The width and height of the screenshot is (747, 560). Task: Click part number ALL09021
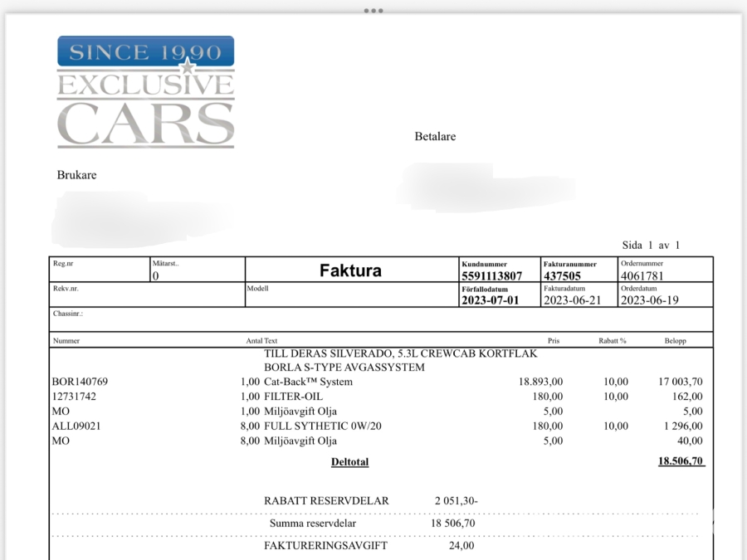[76, 426]
